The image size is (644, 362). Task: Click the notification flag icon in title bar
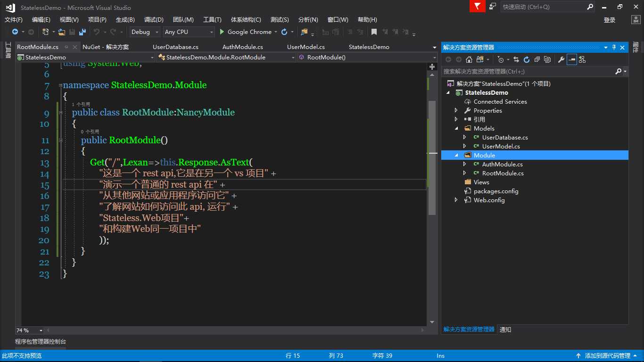pos(478,7)
